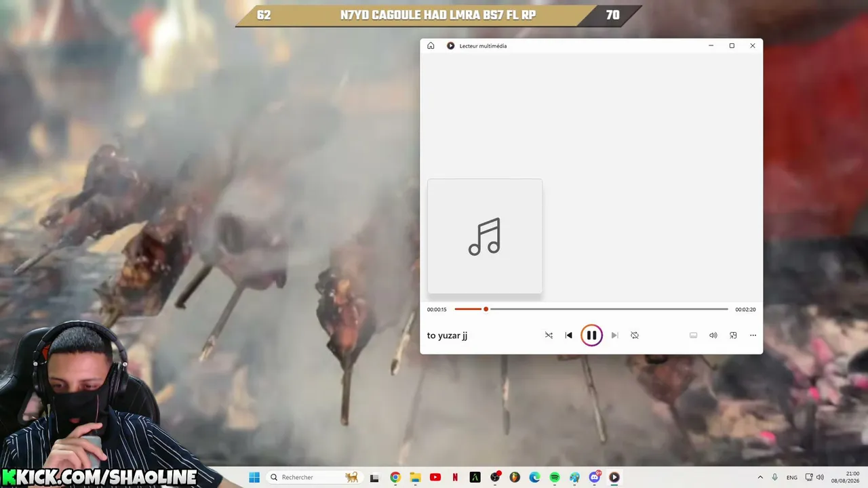Open the media player more options menu
The image size is (868, 488).
[x=753, y=335]
